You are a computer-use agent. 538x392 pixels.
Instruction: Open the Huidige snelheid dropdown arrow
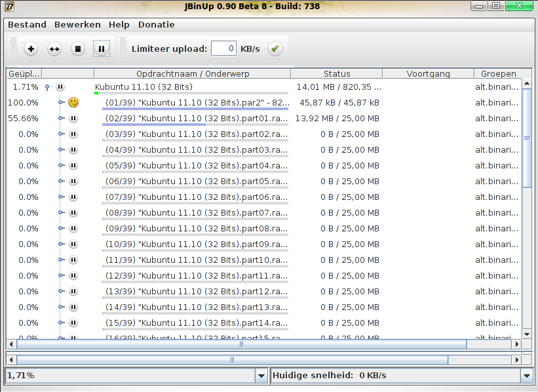(527, 376)
